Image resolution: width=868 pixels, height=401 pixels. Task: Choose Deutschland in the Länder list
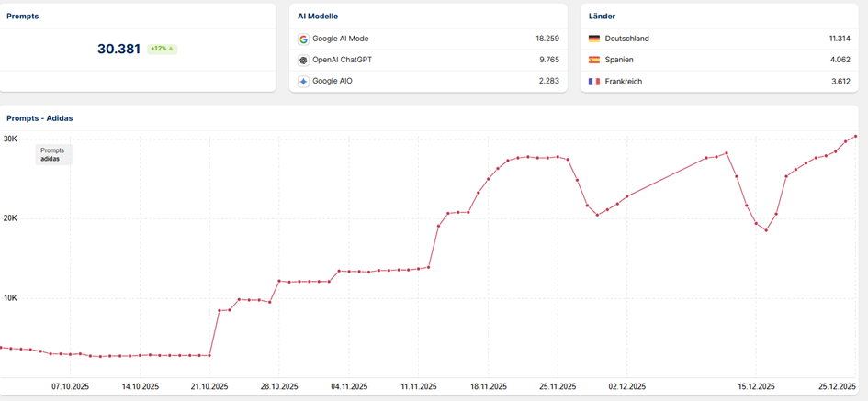pos(626,39)
